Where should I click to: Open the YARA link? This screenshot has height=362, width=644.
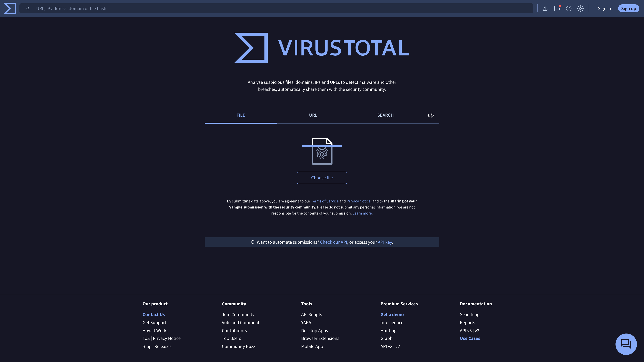[x=306, y=322]
